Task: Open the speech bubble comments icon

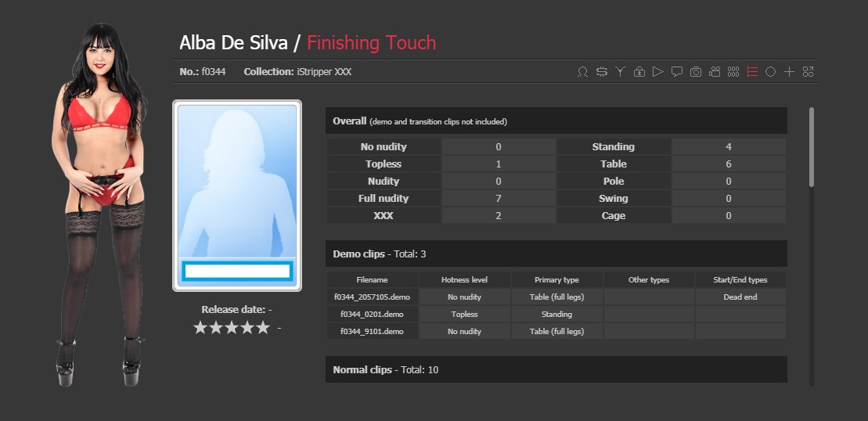Action: (x=676, y=72)
